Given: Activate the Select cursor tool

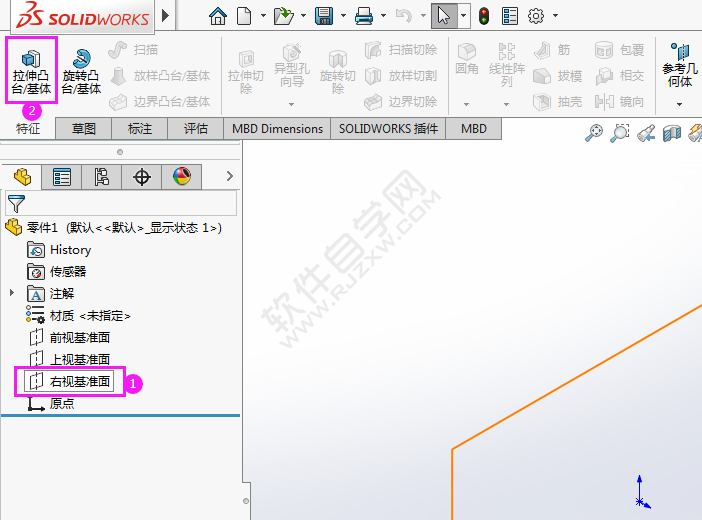Looking at the screenshot, I should pos(444,16).
